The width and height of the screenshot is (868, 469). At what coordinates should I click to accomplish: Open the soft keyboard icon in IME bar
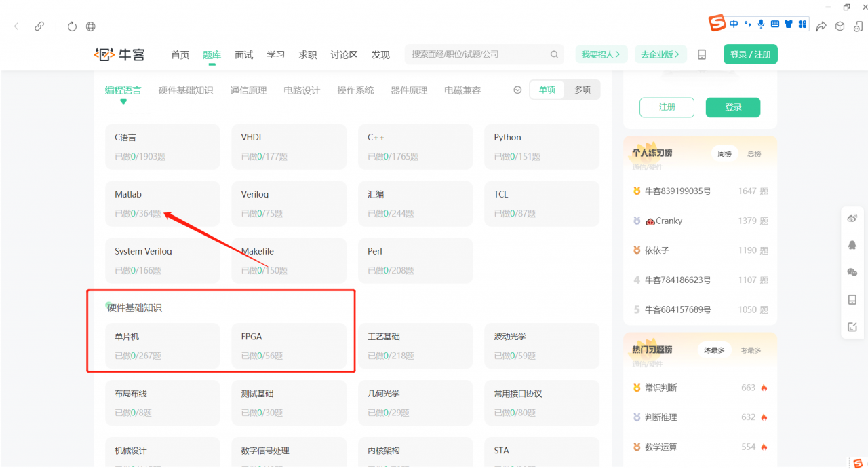(x=775, y=24)
